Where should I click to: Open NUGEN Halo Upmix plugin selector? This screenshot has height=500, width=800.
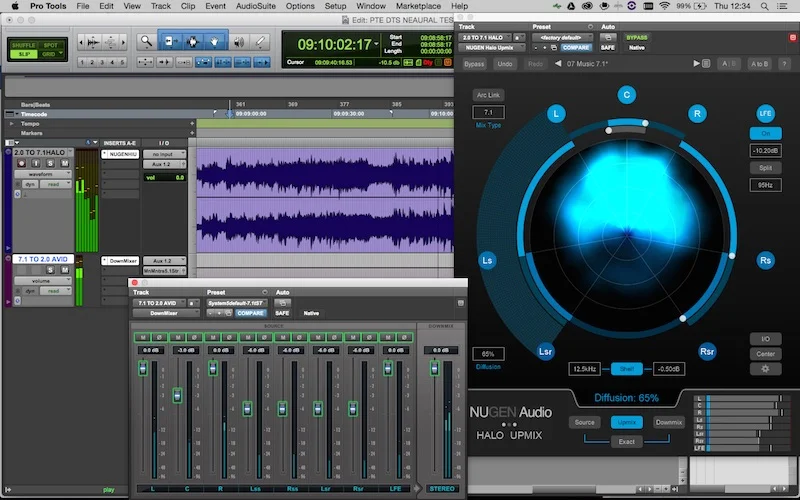pyautogui.click(x=492, y=47)
